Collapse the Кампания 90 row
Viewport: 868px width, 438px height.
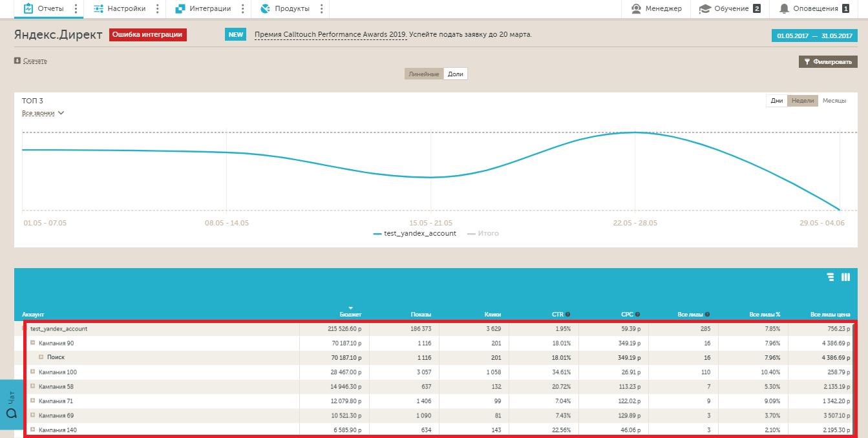point(32,343)
